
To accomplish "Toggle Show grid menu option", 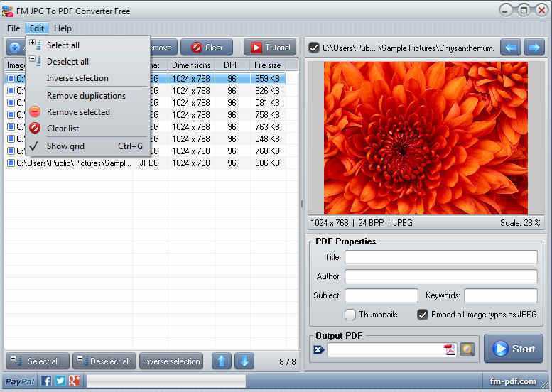I will pos(88,146).
